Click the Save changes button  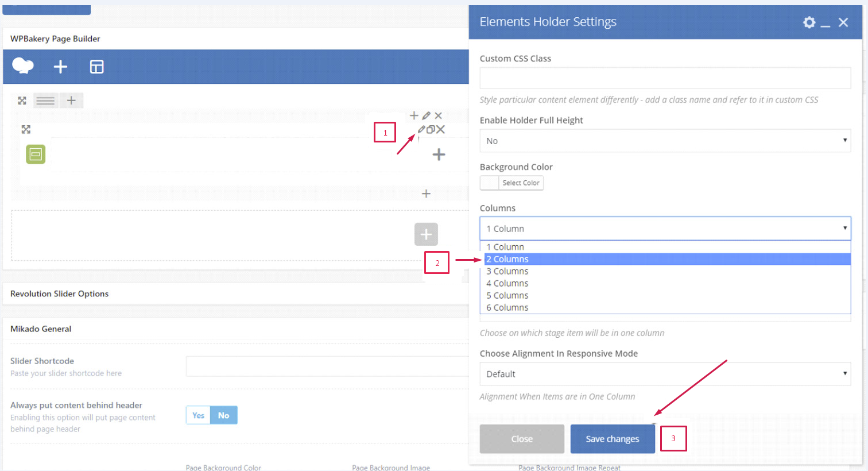(x=612, y=439)
